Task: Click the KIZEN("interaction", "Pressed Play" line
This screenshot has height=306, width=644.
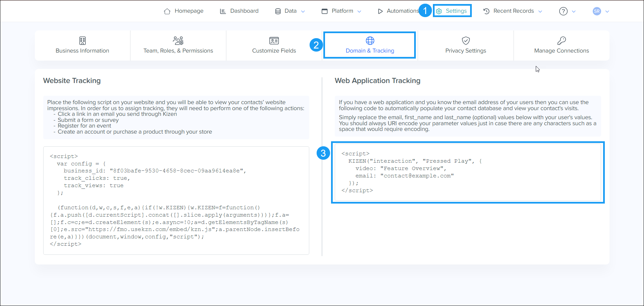Action: click(415, 161)
